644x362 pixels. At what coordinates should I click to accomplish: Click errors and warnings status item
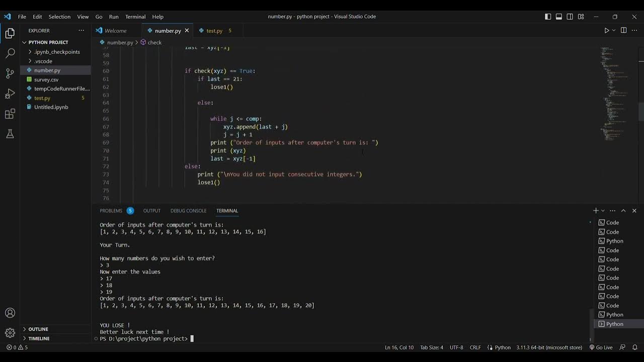[17, 347]
